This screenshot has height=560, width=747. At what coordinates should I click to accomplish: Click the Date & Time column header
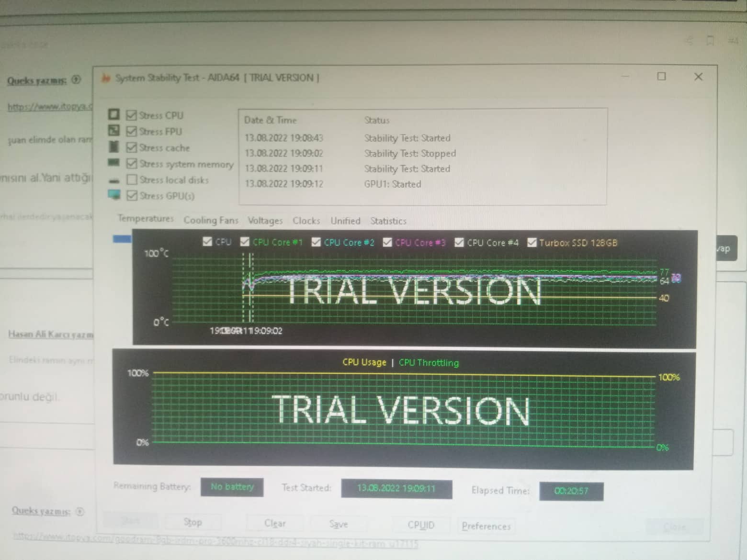point(271,120)
